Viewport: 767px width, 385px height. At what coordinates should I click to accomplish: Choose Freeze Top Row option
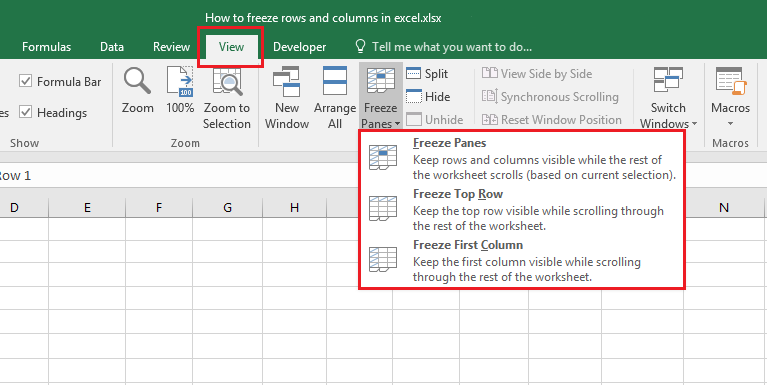coord(521,209)
